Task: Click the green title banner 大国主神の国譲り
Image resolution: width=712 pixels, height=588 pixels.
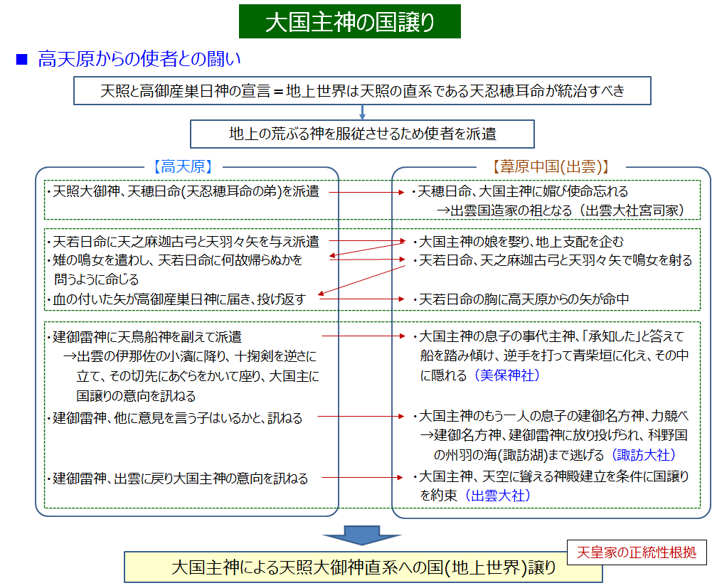Action: (349, 21)
